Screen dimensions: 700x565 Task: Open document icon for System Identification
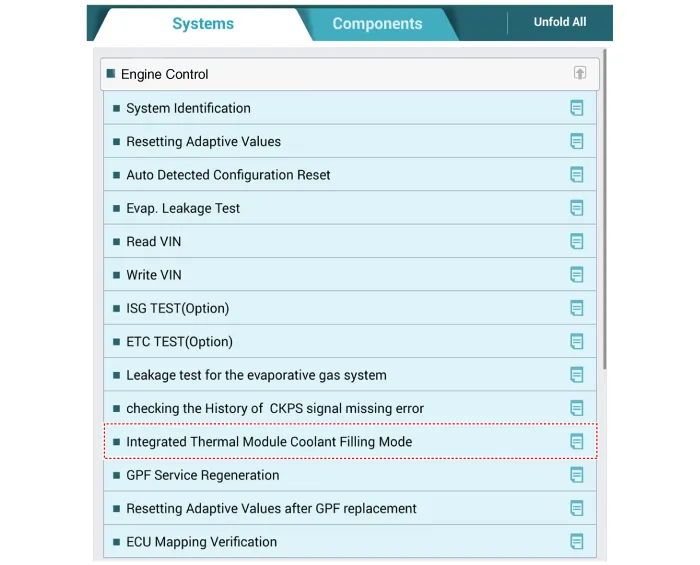(576, 108)
